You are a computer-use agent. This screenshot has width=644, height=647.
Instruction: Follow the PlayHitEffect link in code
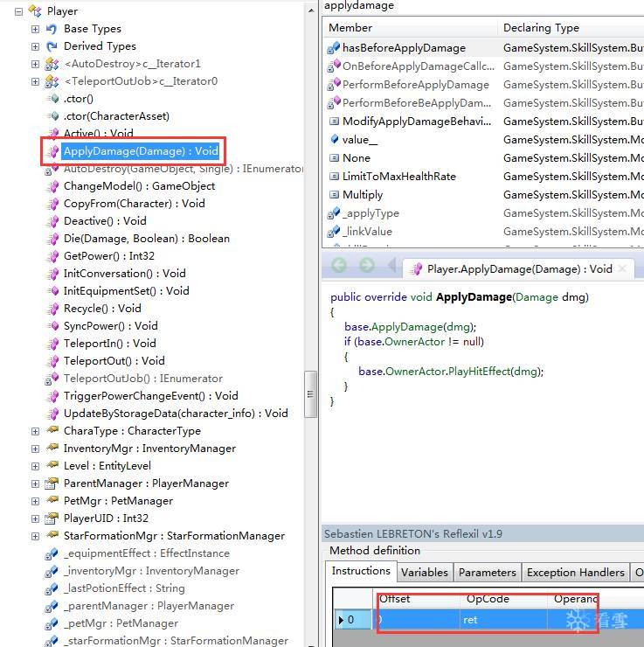479,372
